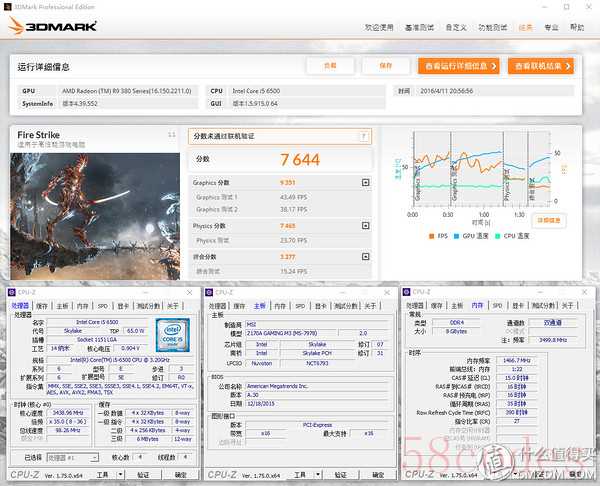Click the FPS and temperature chart

click(481, 168)
